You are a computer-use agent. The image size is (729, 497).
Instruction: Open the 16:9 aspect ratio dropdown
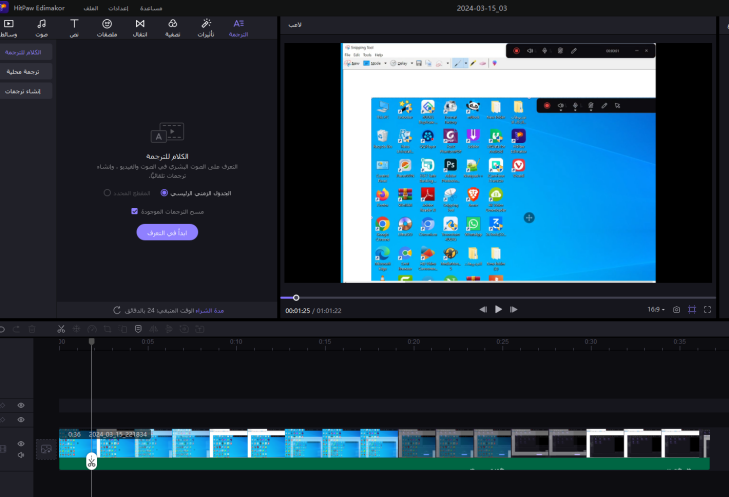656,309
